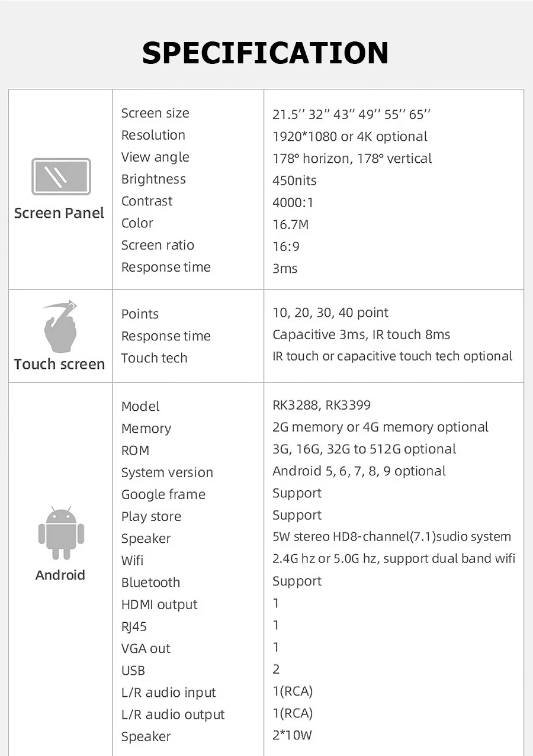The image size is (533, 756).
Task: Click the L/R audio input label
Action: tap(169, 693)
